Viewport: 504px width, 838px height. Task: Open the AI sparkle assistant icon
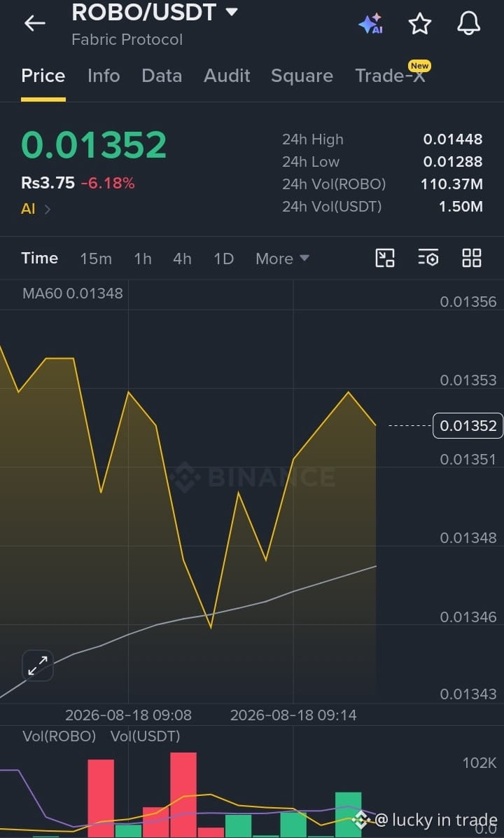tap(370, 24)
